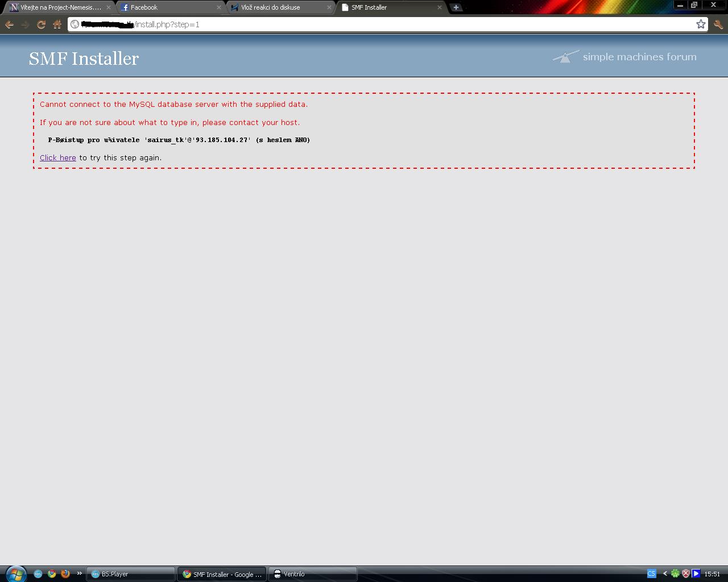
Task: Click the 'Cannot connect to the MySQL' error text
Action: tap(173, 104)
